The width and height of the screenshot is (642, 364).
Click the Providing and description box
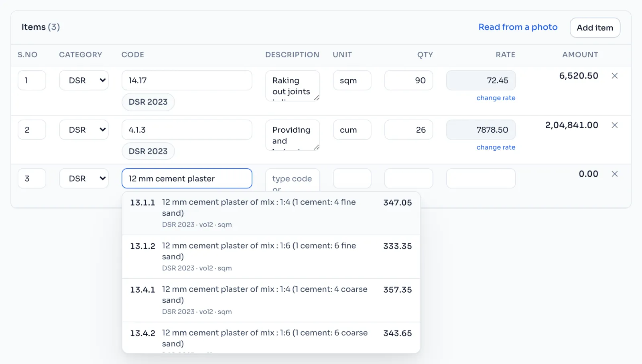pos(293,135)
